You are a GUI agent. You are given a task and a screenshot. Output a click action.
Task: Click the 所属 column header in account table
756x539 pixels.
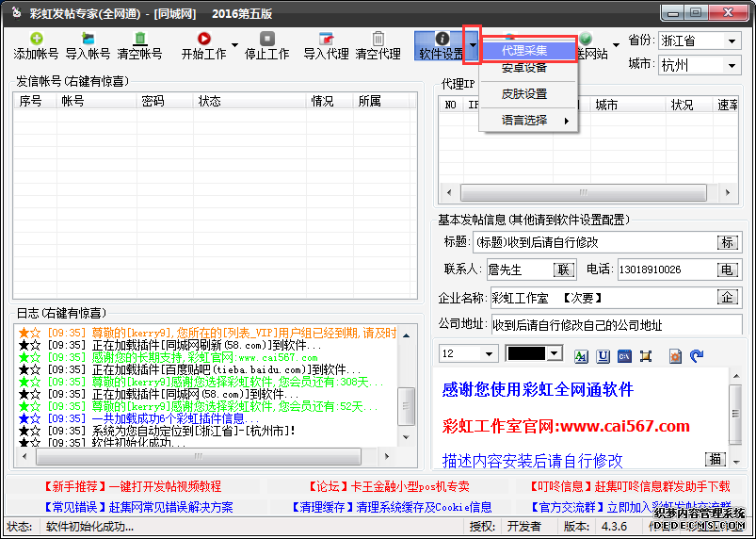[x=381, y=101]
